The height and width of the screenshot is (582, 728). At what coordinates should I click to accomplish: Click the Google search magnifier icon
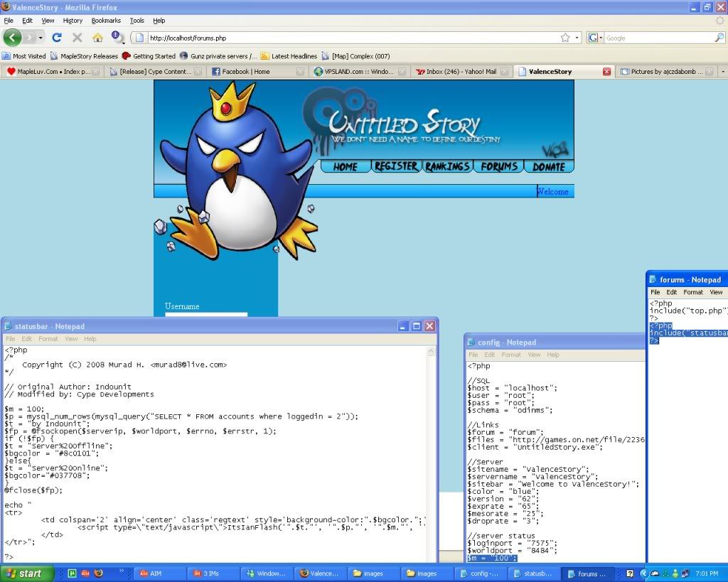point(719,38)
